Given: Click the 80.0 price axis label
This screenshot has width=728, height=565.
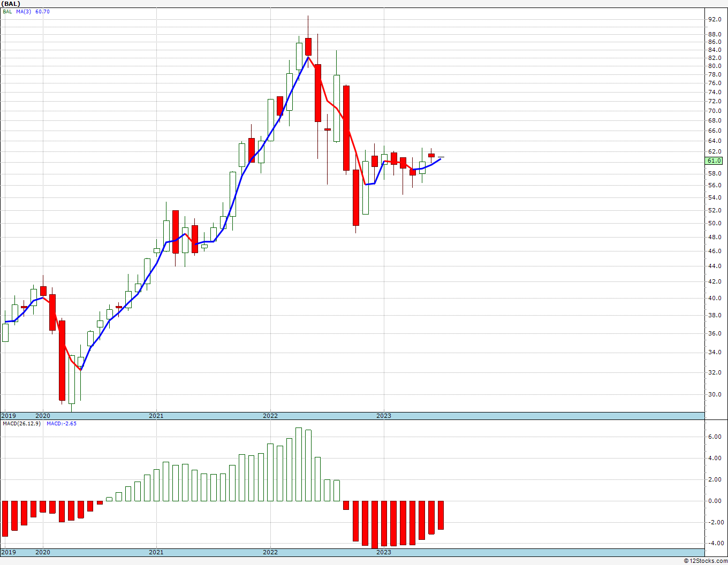Looking at the screenshot, I should (x=715, y=66).
